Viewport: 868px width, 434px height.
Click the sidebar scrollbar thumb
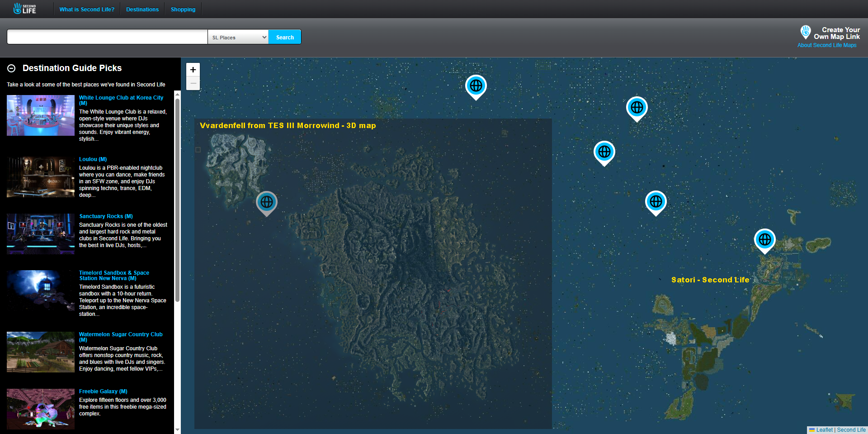(x=177, y=199)
